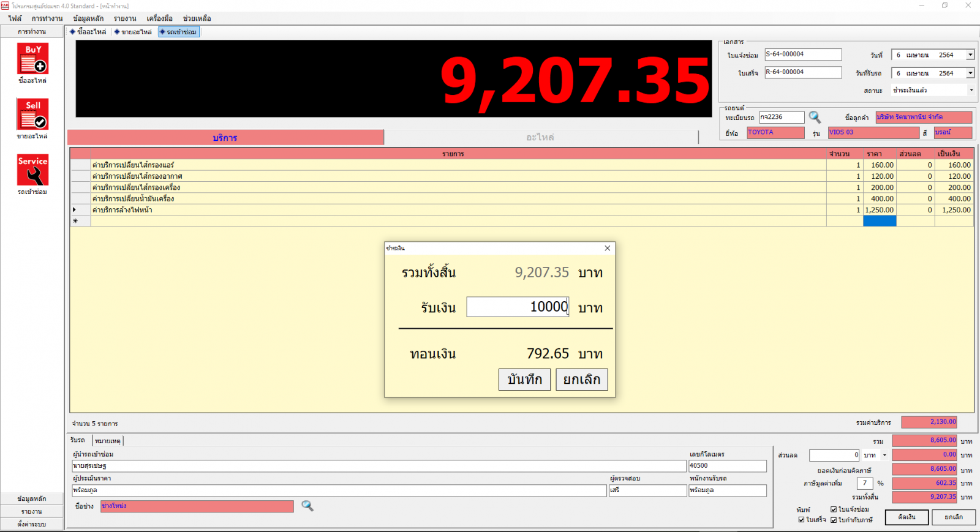Image resolution: width=980 pixels, height=532 pixels.
Task: Select the รับรถ bottom tab
Action: 78,440
